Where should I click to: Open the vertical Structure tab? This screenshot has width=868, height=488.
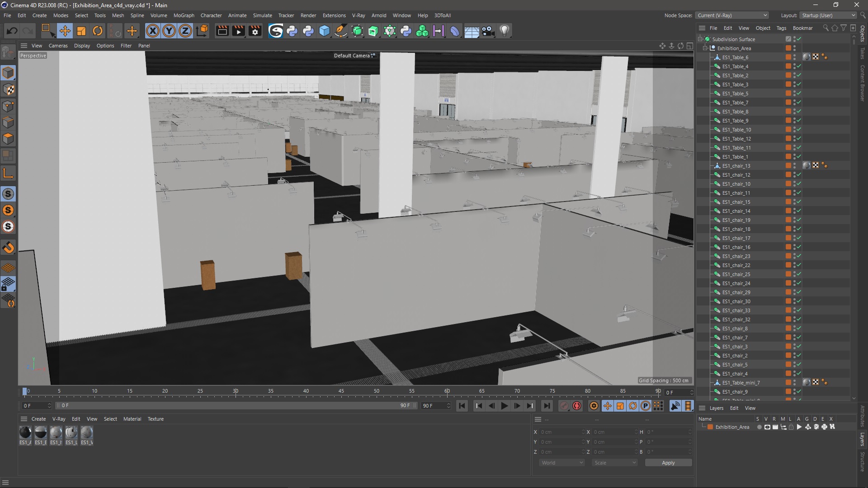(x=863, y=461)
